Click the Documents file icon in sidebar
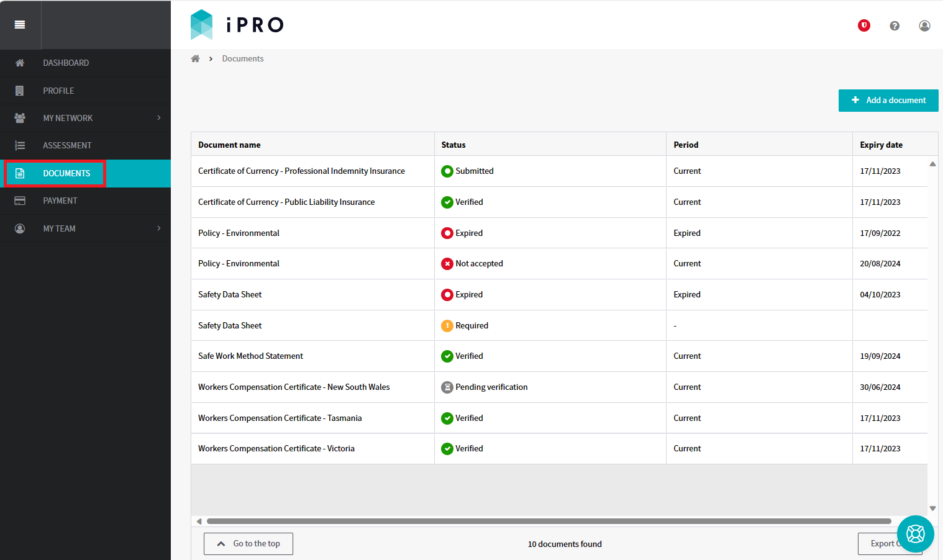 (20, 173)
